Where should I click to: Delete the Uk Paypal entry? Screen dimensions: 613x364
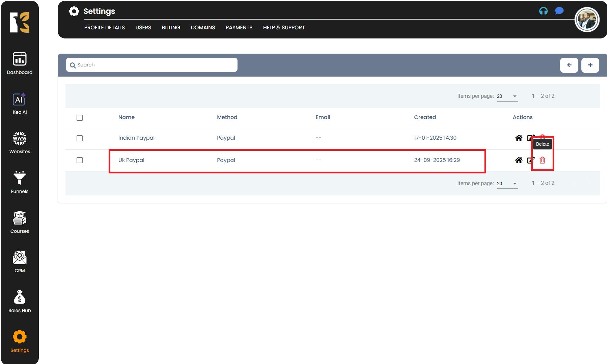[542, 160]
